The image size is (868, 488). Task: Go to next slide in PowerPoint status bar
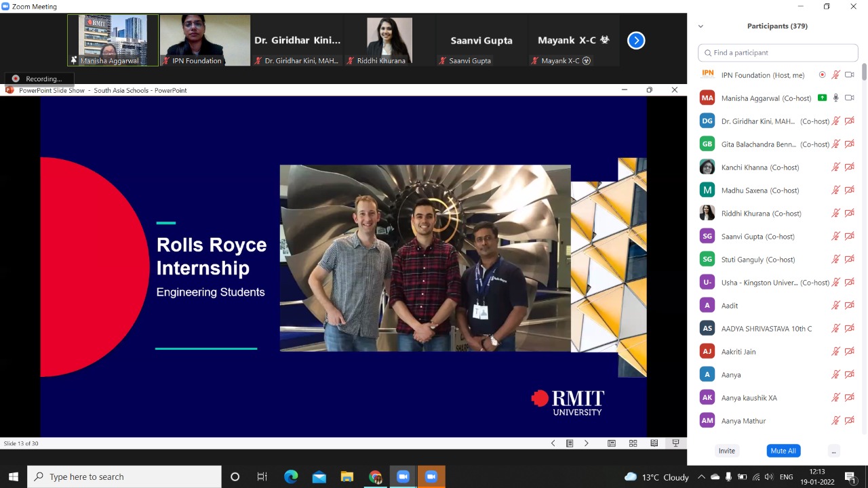click(587, 443)
